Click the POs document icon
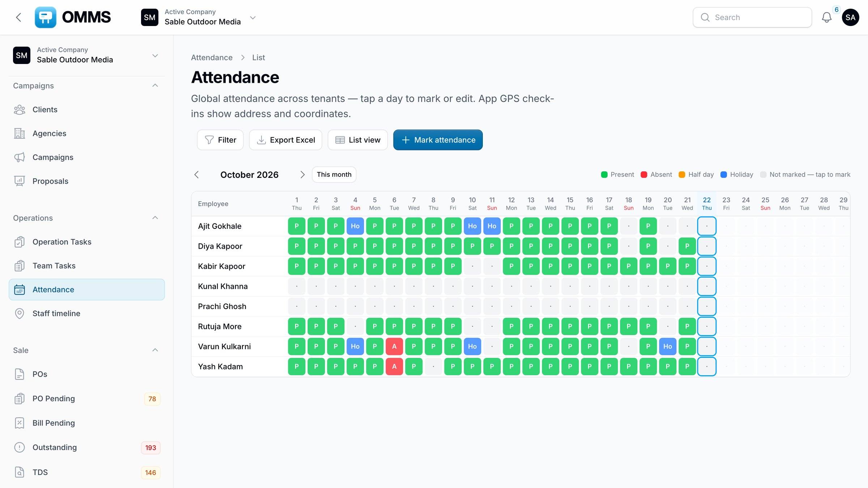 (20, 374)
